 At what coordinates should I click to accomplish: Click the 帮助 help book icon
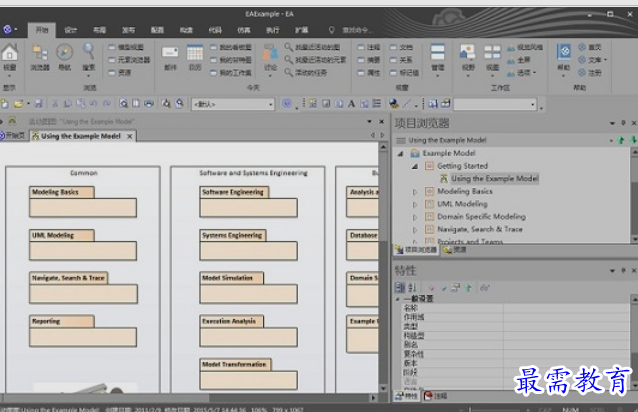point(564,52)
